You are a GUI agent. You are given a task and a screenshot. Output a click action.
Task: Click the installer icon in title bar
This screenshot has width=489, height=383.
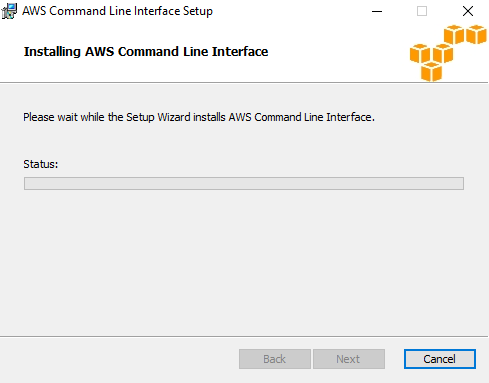pyautogui.click(x=9, y=11)
